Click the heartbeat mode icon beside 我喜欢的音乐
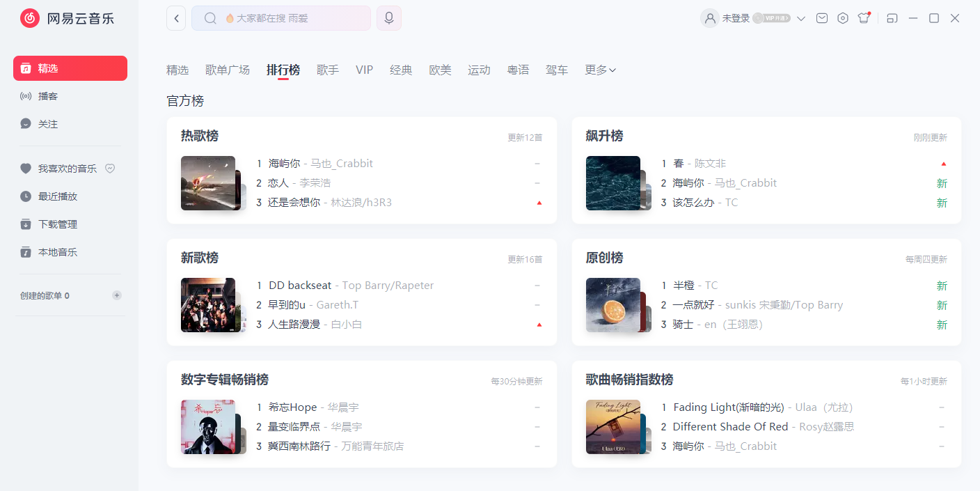Image resolution: width=980 pixels, height=491 pixels. point(109,169)
